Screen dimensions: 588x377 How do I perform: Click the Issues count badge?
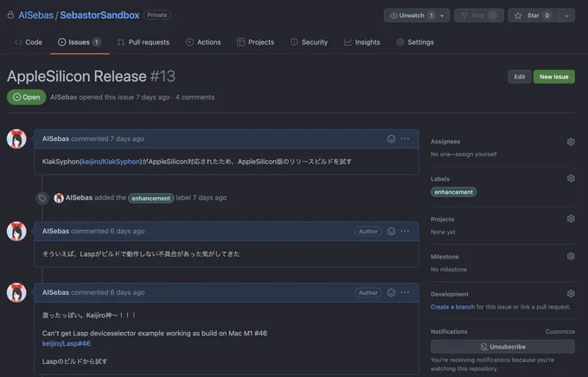96,42
